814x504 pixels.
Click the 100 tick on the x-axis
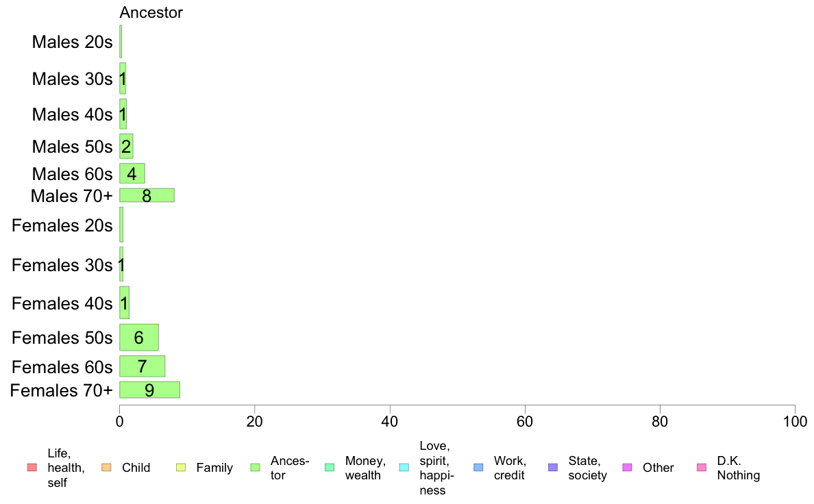[795, 421]
